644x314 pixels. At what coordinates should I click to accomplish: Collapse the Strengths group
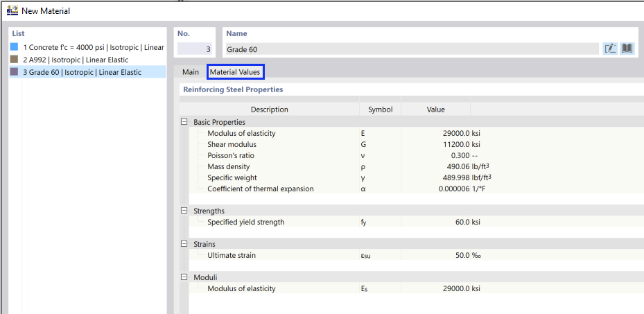(x=184, y=211)
